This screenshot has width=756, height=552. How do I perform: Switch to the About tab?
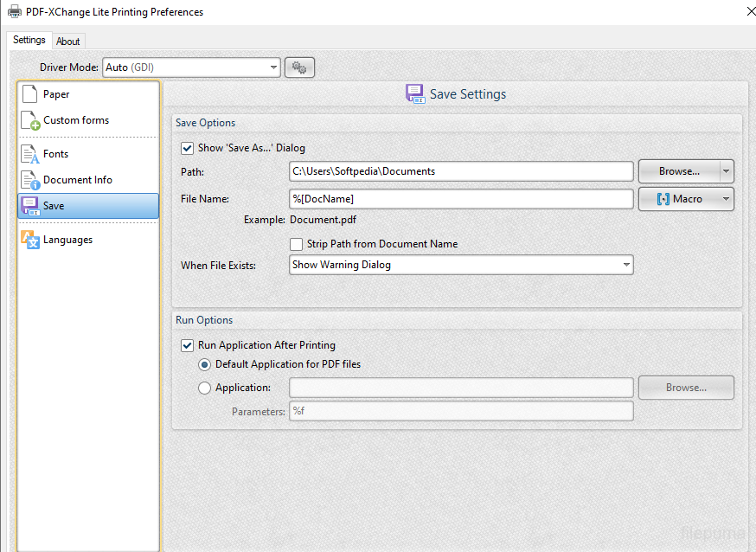[x=68, y=42]
